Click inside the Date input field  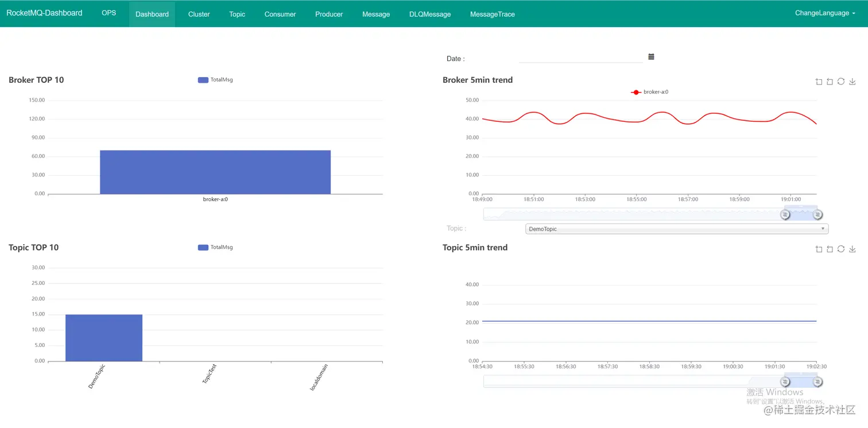coord(580,57)
